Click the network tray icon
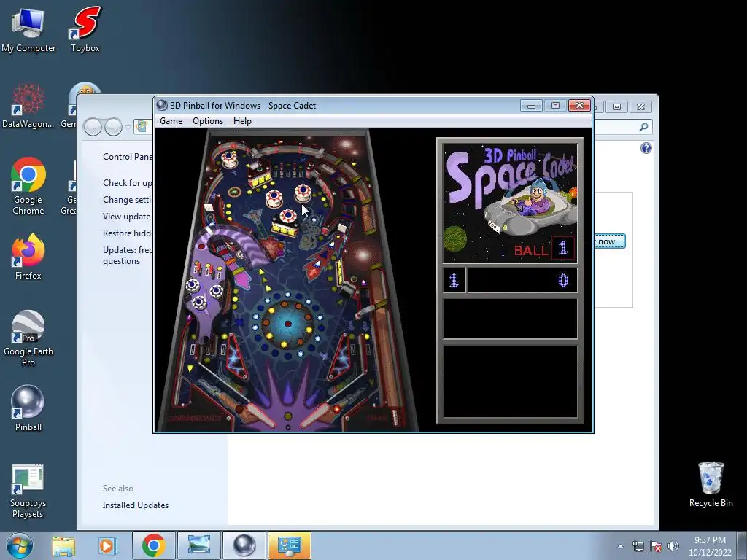Screen dimensions: 747x560 tap(638, 546)
